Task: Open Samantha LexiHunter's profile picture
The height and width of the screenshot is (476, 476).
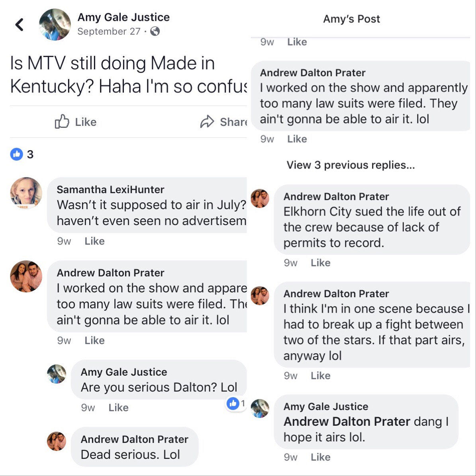Action: point(26,193)
